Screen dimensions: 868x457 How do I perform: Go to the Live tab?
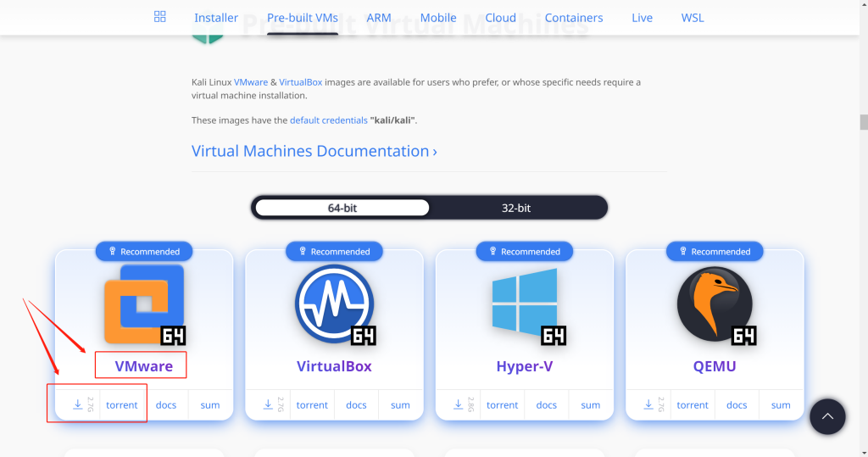pyautogui.click(x=642, y=18)
